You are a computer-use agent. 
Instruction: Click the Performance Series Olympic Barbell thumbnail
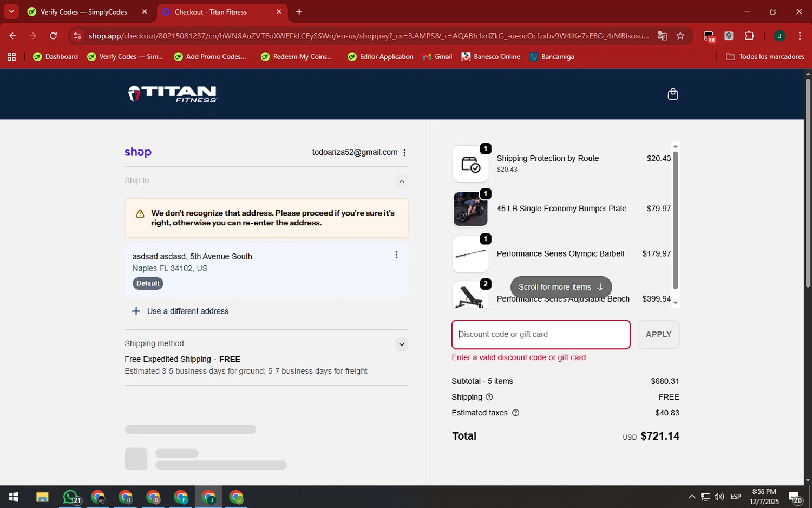(x=470, y=254)
